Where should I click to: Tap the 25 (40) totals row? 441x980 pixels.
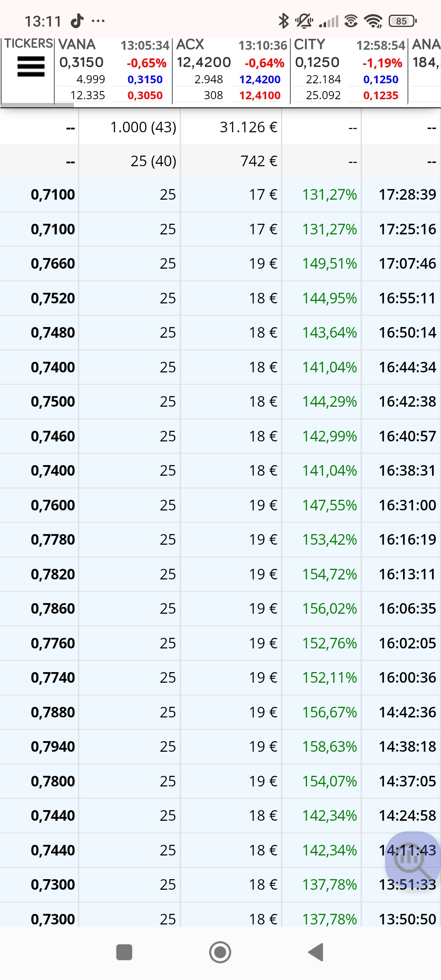click(x=220, y=161)
